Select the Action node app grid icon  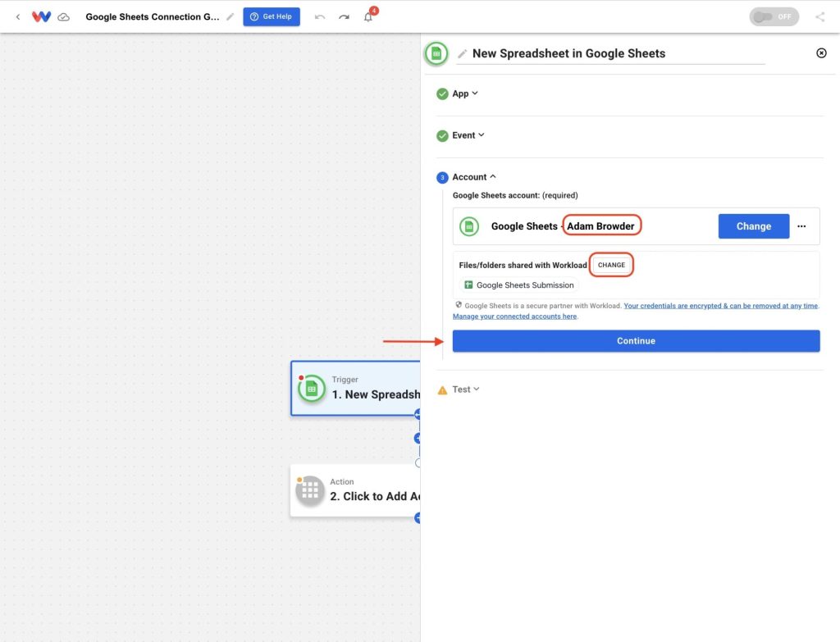[x=310, y=490]
